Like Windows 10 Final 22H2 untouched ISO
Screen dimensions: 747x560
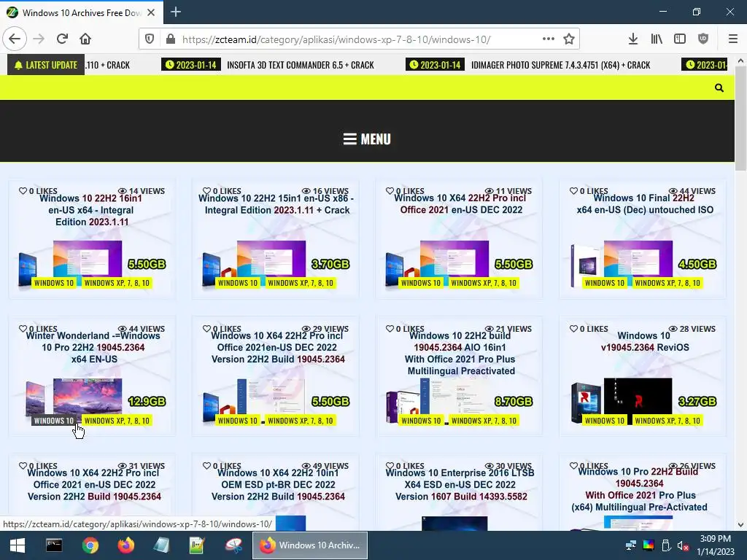(573, 191)
